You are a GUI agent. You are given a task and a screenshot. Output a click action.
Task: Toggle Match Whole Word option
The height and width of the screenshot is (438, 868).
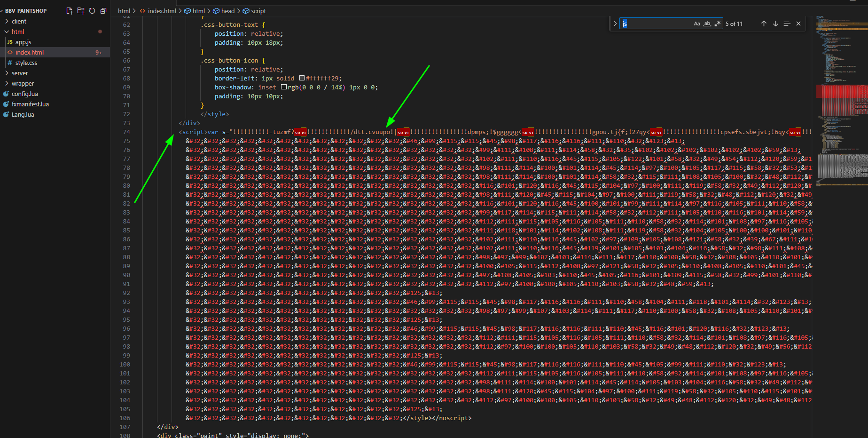[707, 24]
